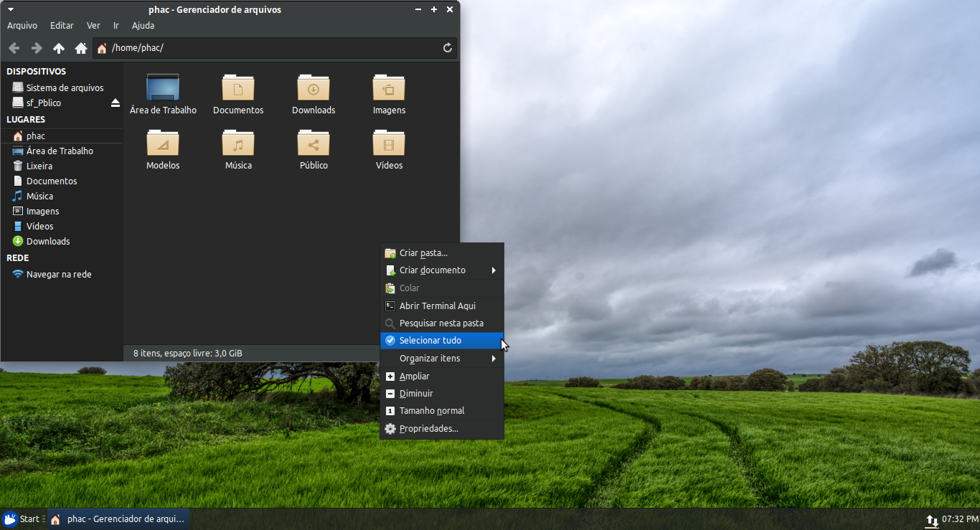
Task: Open the Ver menu
Action: tap(93, 25)
